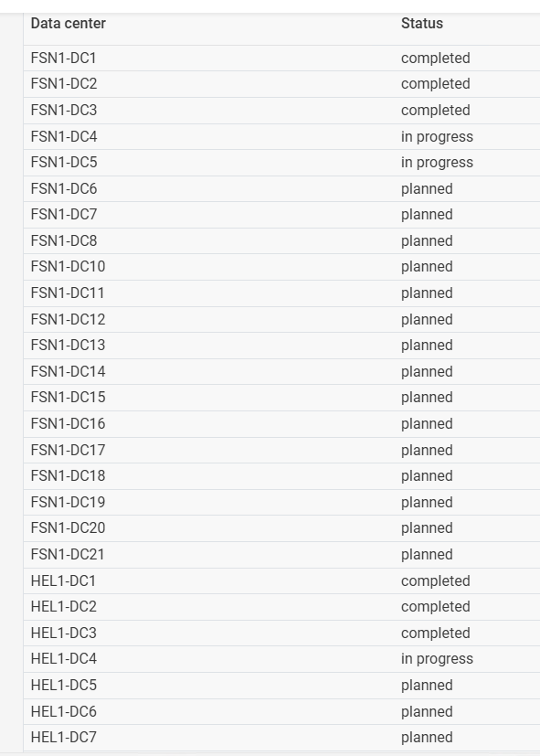Select the FSN1-DC1 row

pyautogui.click(x=281, y=58)
